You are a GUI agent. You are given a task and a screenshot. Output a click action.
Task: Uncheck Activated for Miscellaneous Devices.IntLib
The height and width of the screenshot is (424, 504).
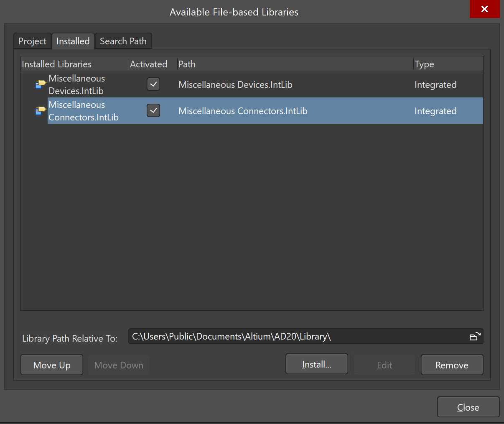point(153,84)
